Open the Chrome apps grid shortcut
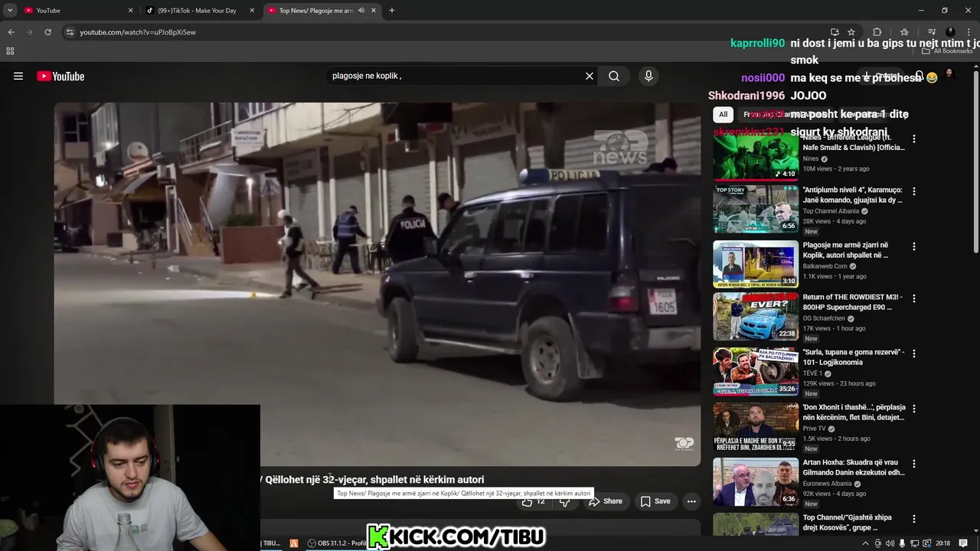The width and height of the screenshot is (980, 551). tap(10, 51)
